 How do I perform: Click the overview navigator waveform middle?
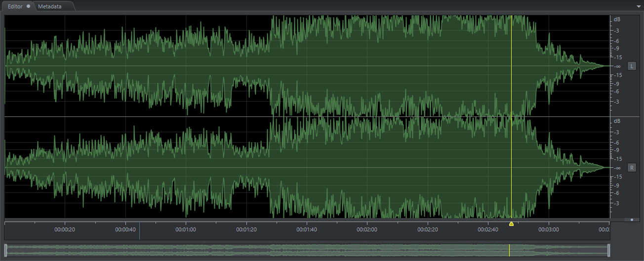point(306,250)
